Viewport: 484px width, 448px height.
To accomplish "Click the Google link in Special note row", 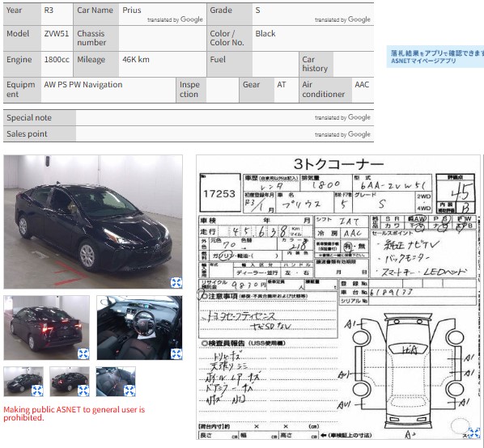I will [359, 117].
